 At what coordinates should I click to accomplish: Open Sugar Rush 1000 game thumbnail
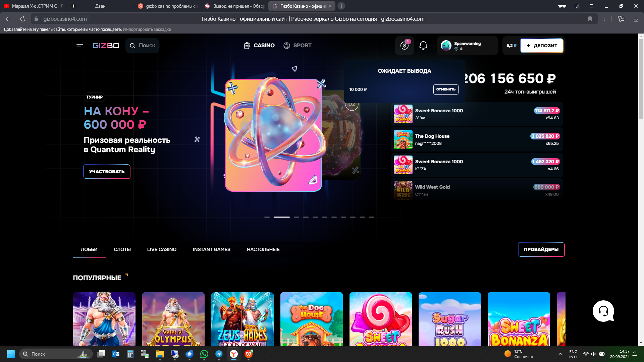pos(450,319)
